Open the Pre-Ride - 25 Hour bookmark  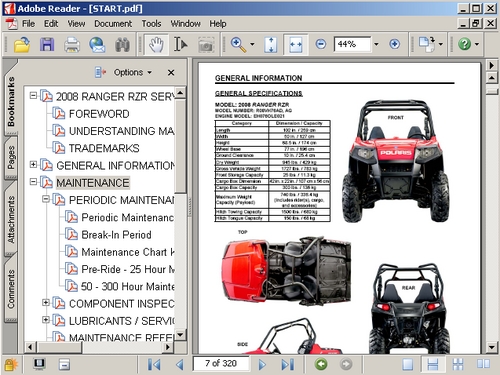click(x=128, y=269)
